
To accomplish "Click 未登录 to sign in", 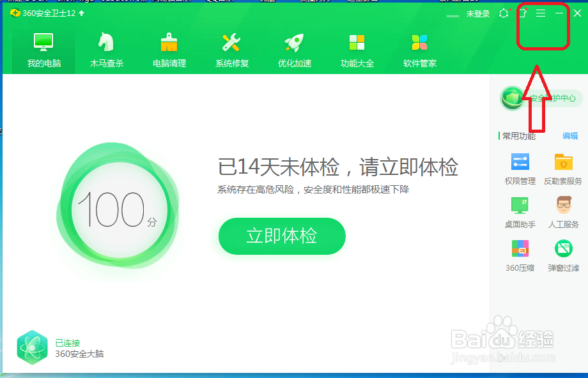I will [478, 14].
